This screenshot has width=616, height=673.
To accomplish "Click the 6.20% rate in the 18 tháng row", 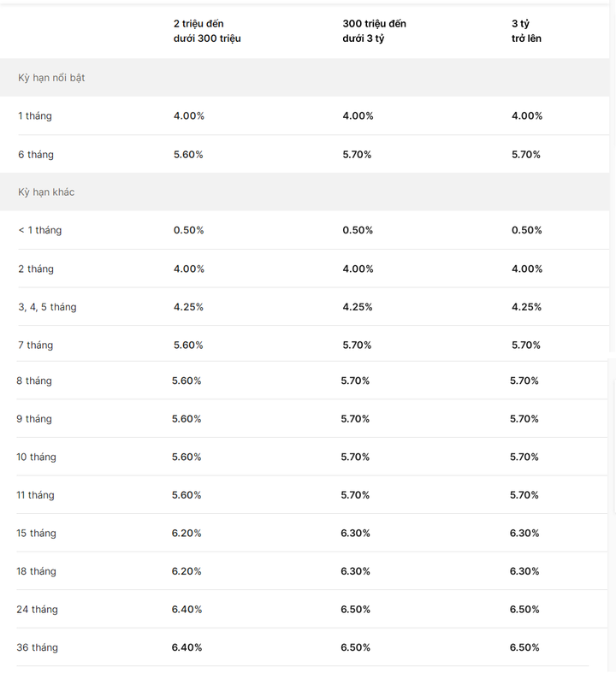I will point(187,571).
